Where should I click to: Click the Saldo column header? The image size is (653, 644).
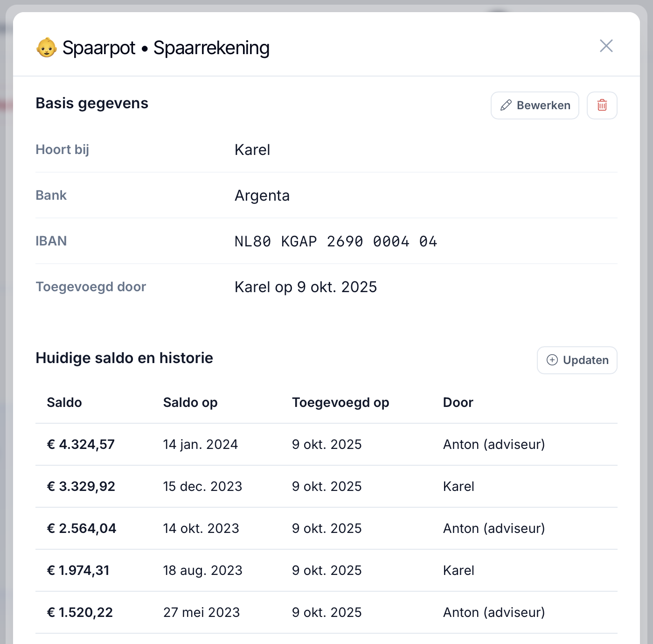[x=64, y=402]
